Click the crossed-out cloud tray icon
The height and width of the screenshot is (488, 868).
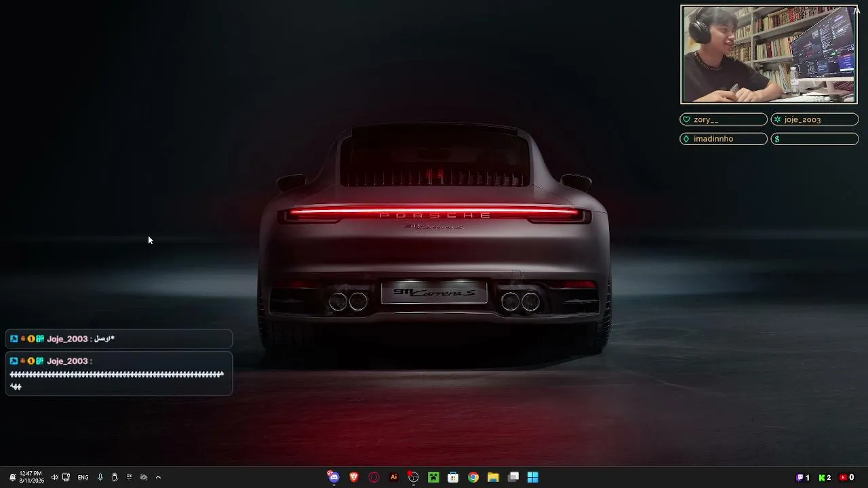click(x=143, y=477)
